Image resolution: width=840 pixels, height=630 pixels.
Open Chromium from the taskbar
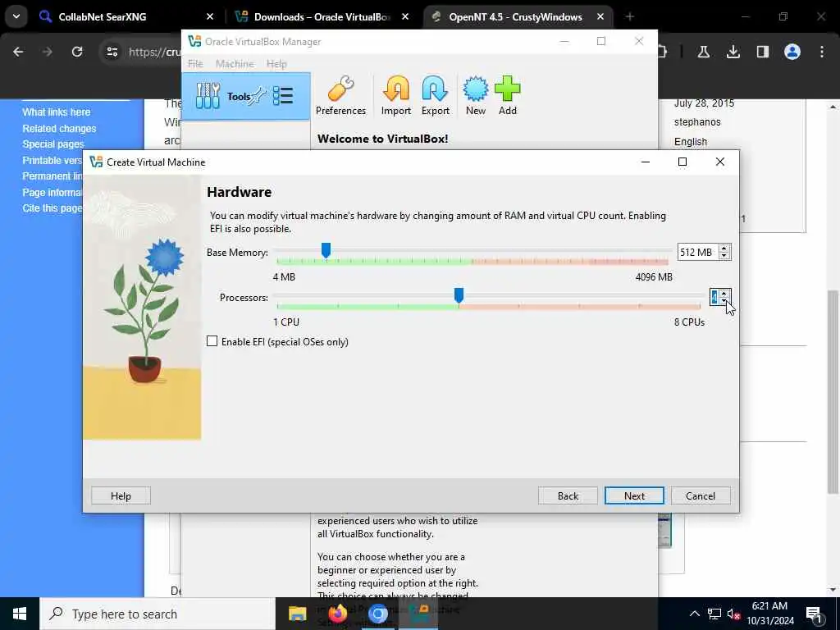pyautogui.click(x=377, y=614)
